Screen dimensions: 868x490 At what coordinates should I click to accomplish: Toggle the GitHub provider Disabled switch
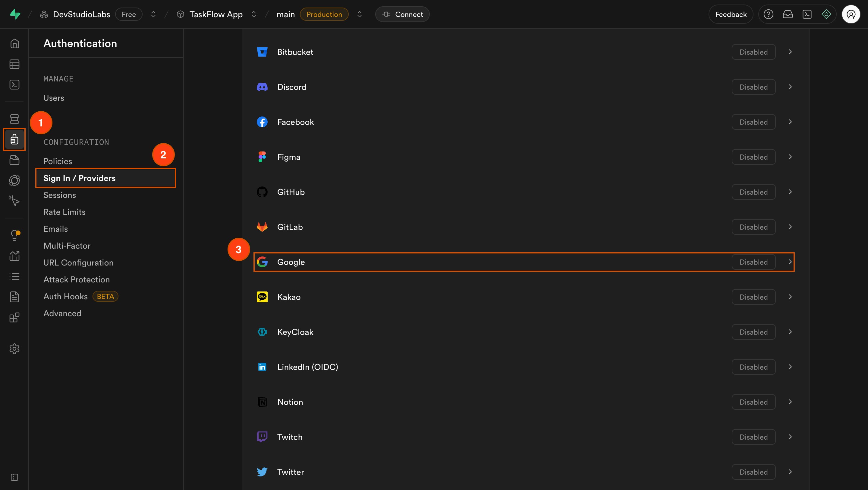(753, 192)
